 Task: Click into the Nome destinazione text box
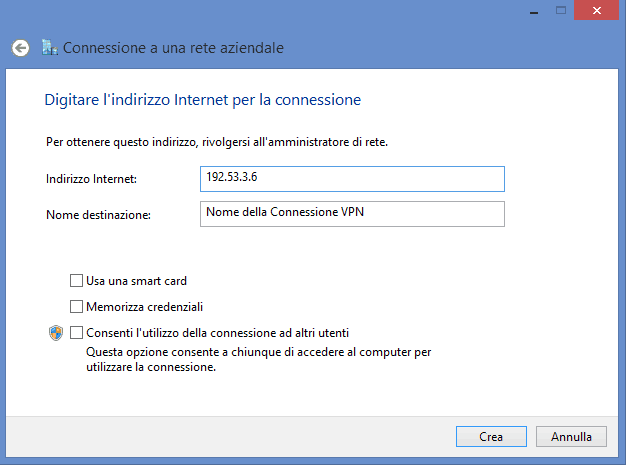pos(352,214)
